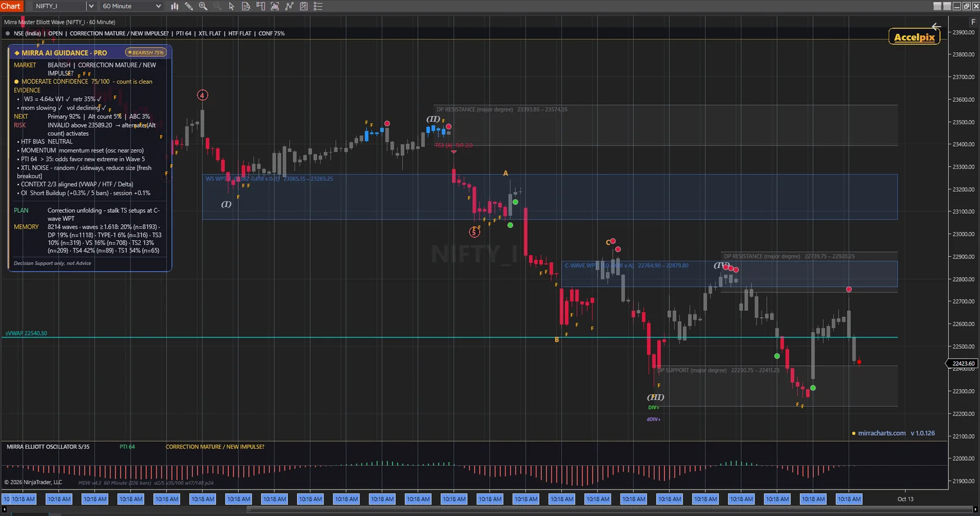This screenshot has width=980, height=516.
Task: Click the Accelpix logo badge
Action: tap(914, 37)
